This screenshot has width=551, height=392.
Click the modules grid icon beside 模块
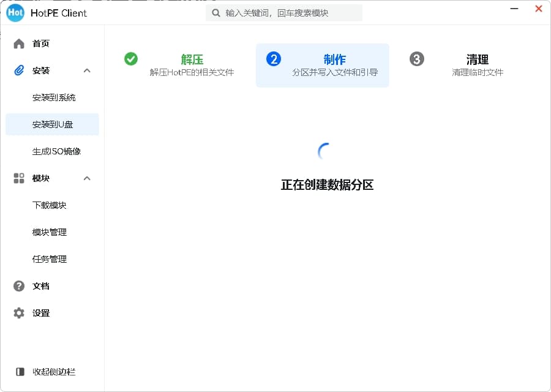(19, 178)
